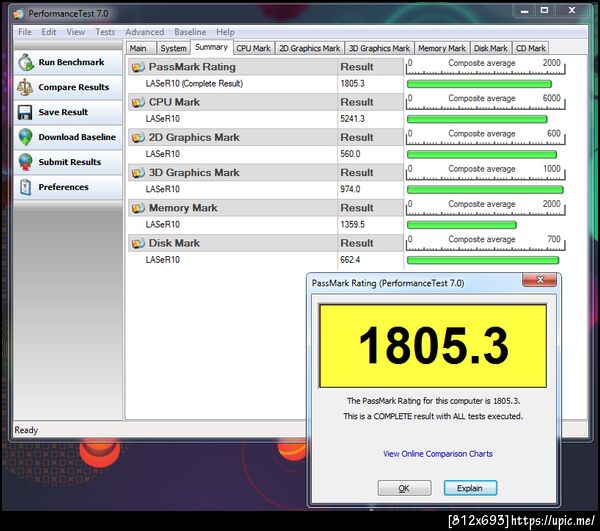Click the 3D Graphics result 974.0
The height and width of the screenshot is (531, 600).
click(350, 189)
